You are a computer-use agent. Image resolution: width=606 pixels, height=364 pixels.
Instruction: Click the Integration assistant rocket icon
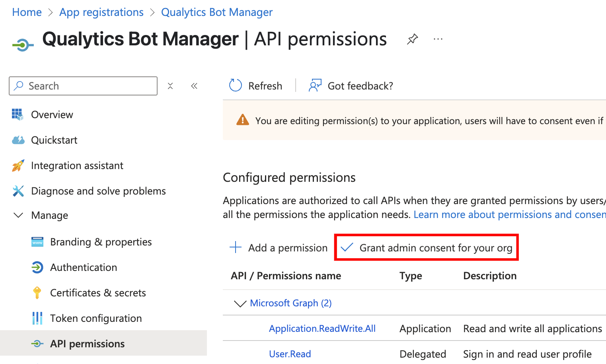point(18,165)
